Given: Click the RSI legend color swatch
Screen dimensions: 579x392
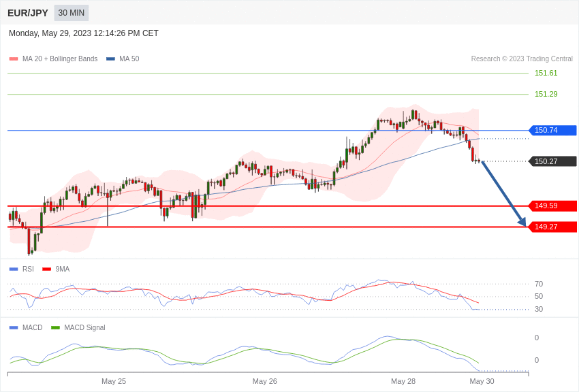Looking at the screenshot, I should coord(14,269).
